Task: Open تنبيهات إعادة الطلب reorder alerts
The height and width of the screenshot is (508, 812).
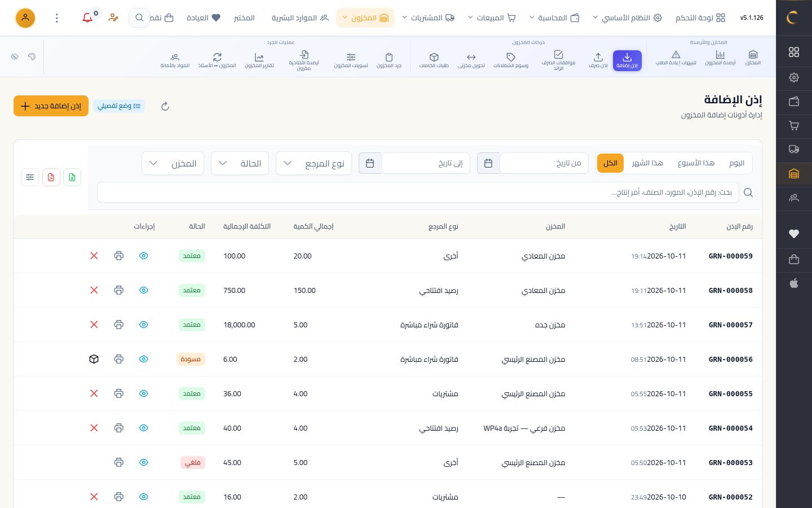Action: (x=676, y=58)
